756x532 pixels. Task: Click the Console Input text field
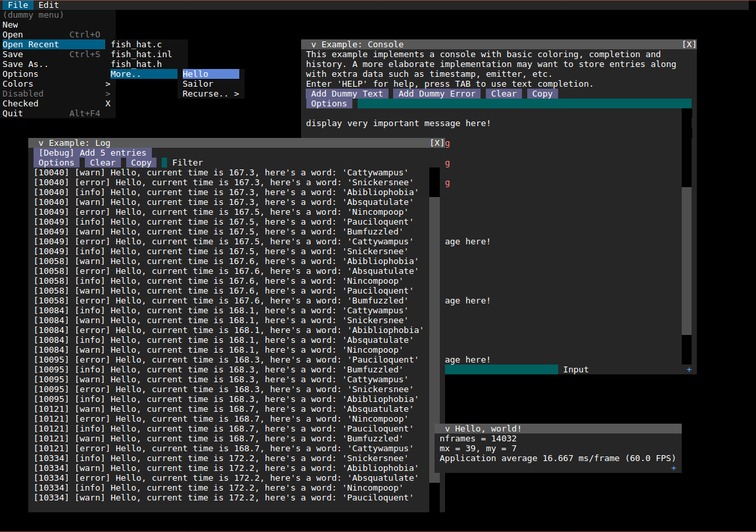point(502,370)
